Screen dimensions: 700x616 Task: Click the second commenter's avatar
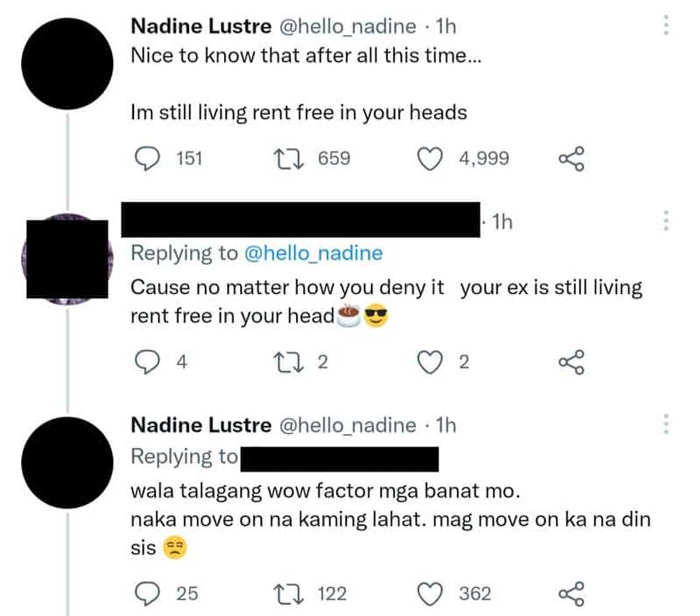(x=67, y=258)
